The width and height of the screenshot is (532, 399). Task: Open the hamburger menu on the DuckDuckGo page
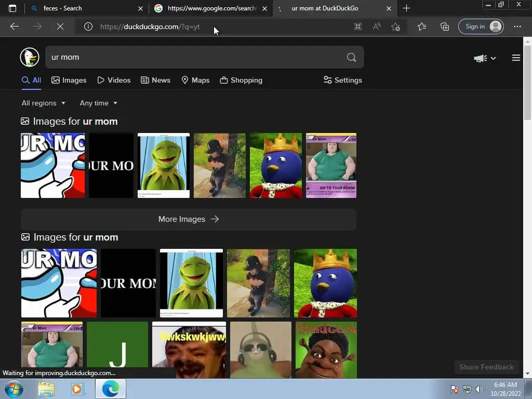(516, 58)
